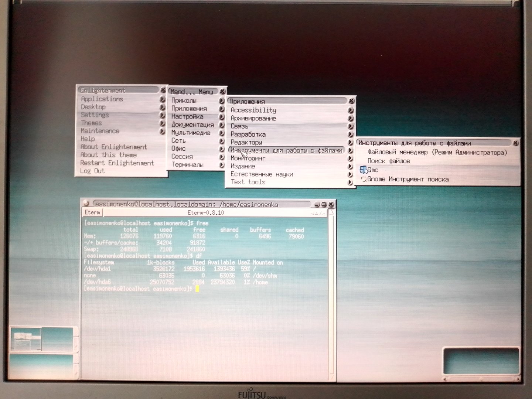Expand the Settings submenu arrow
Screen dimensions: 532x399
[162, 115]
